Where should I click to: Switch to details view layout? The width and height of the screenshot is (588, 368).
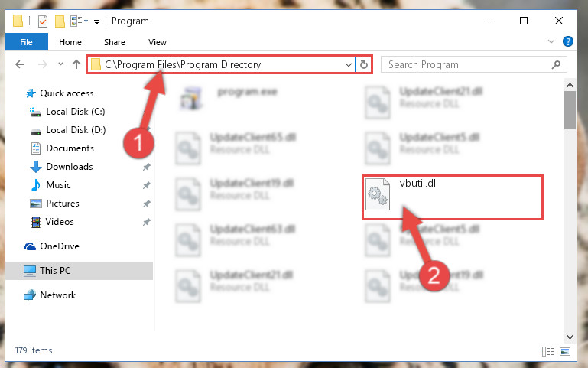pyautogui.click(x=548, y=351)
